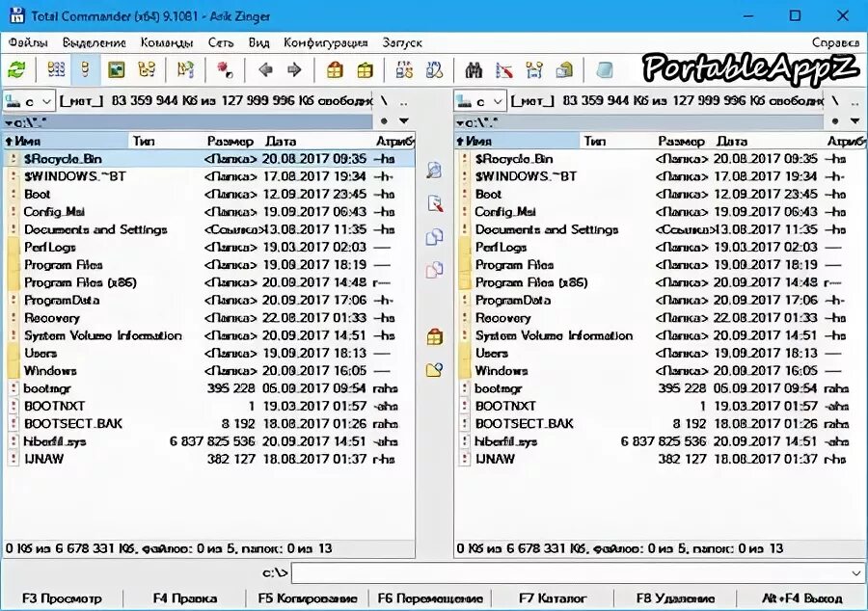Viewport: 868px width, 611px height.
Task: Click F3 Просмотр button
Action: point(62,598)
